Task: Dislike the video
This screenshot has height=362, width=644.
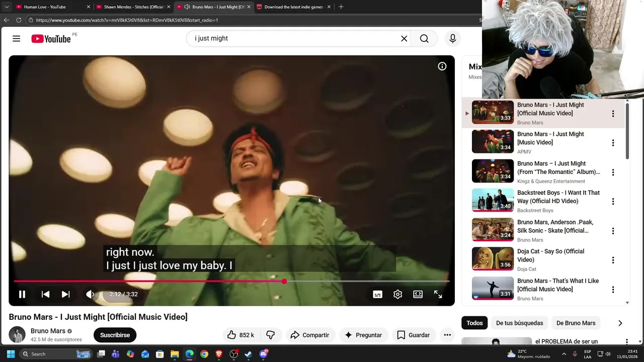Action: (270, 335)
